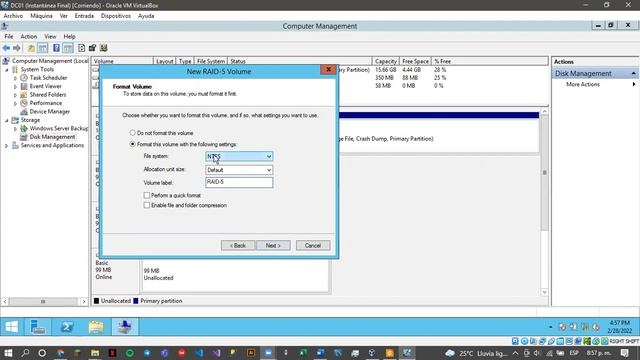Image resolution: width=640 pixels, height=360 pixels.
Task: Expand the Event Viewer branch arrow
Action: (16, 87)
